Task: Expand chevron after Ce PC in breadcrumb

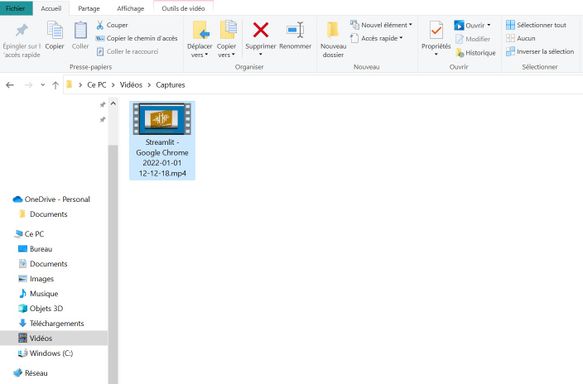Action: click(113, 85)
